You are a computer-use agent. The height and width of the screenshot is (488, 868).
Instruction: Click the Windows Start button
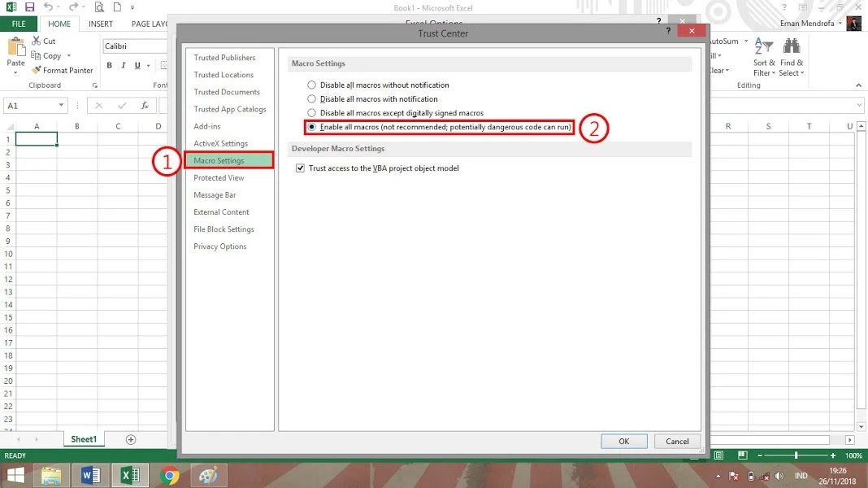click(x=15, y=475)
